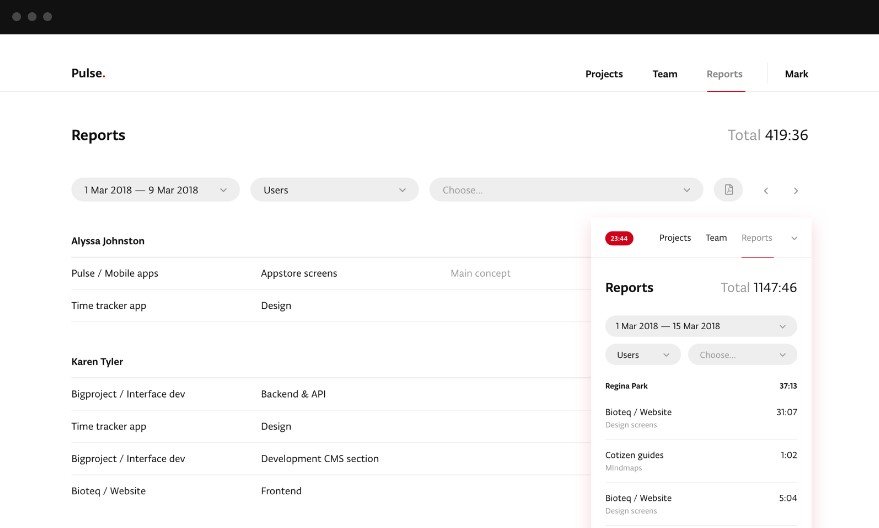
Task: Open the Projects tab in top navigation
Action: click(x=604, y=74)
